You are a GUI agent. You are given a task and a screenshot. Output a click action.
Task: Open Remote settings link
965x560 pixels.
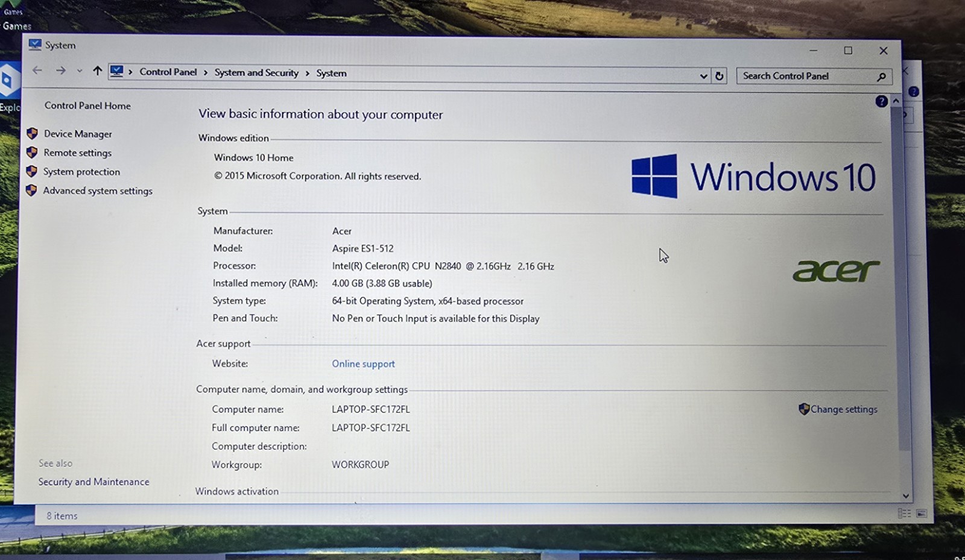click(77, 153)
